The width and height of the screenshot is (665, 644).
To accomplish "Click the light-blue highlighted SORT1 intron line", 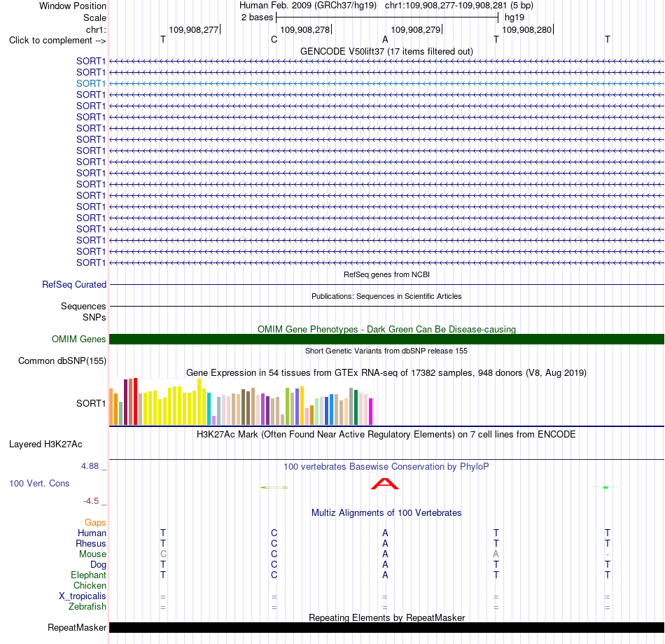I will pyautogui.click(x=386, y=83).
